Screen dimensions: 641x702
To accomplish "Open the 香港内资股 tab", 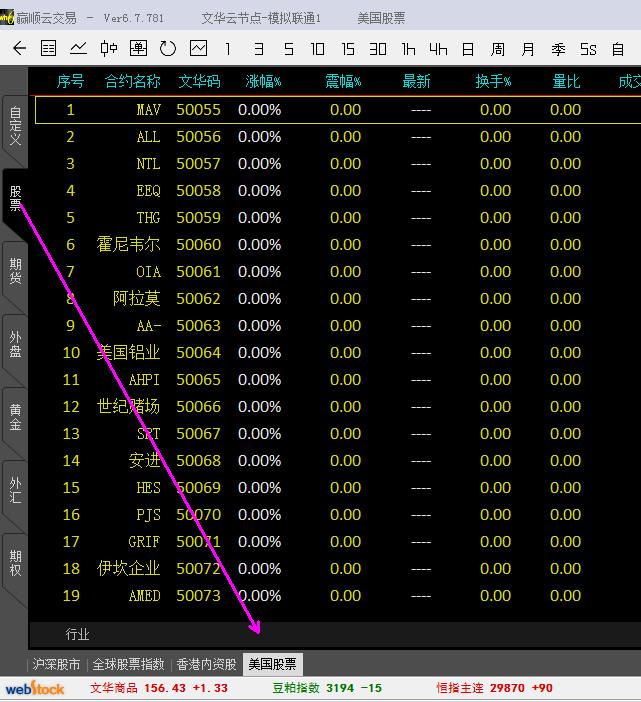I will coord(206,664).
